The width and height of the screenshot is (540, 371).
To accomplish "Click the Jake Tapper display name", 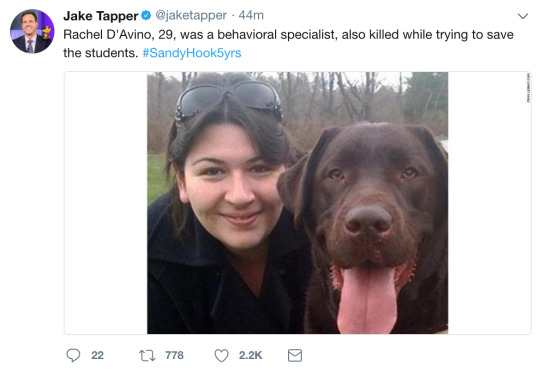I will click(101, 16).
